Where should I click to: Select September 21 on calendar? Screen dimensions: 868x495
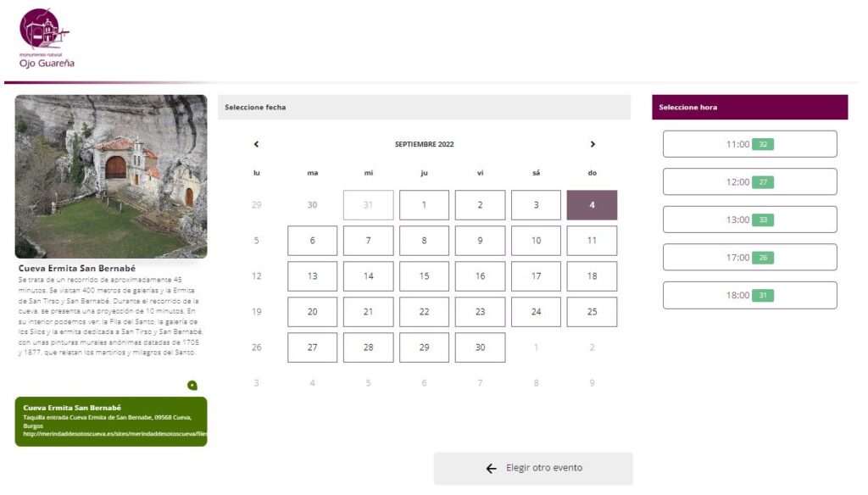tap(368, 312)
